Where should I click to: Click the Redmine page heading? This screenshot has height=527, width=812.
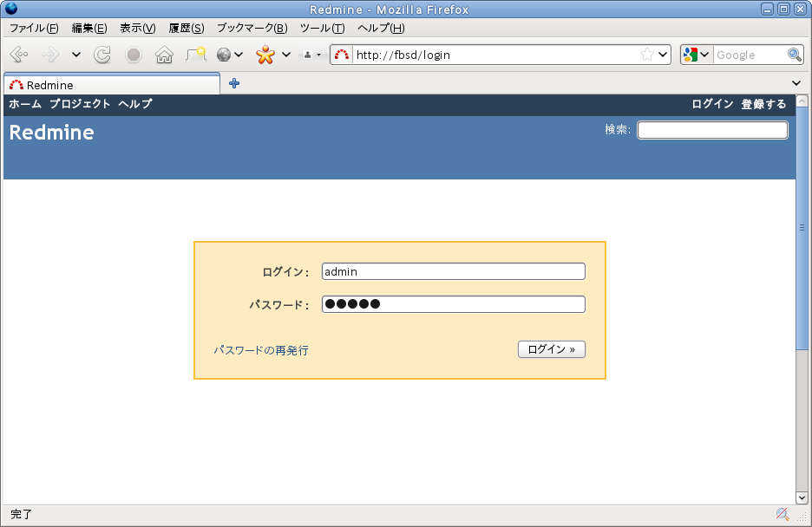click(x=52, y=133)
